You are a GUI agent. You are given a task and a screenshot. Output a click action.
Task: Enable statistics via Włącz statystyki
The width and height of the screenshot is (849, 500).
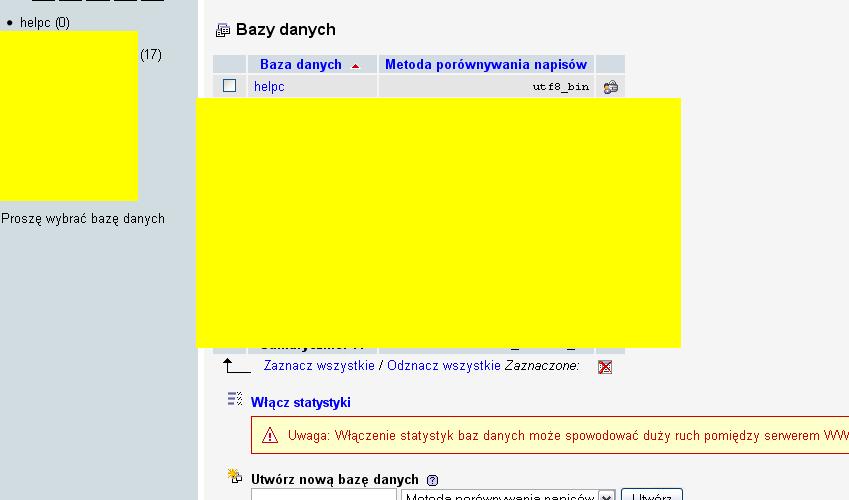click(x=301, y=402)
